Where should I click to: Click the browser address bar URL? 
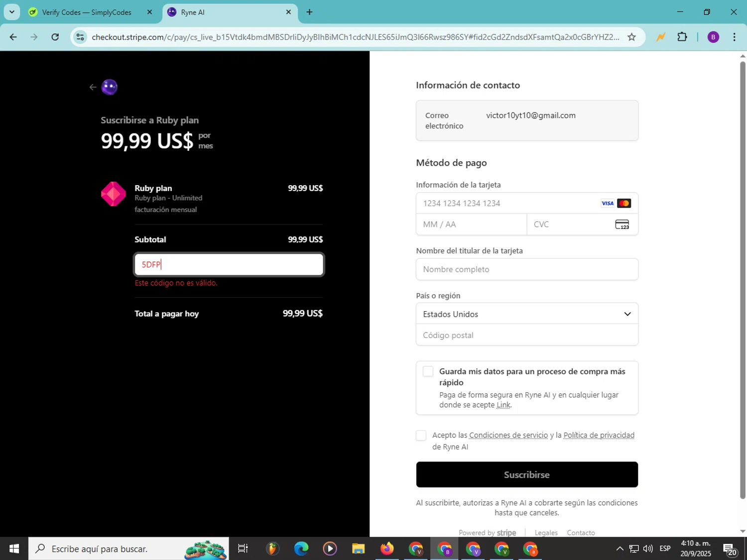coord(355,37)
